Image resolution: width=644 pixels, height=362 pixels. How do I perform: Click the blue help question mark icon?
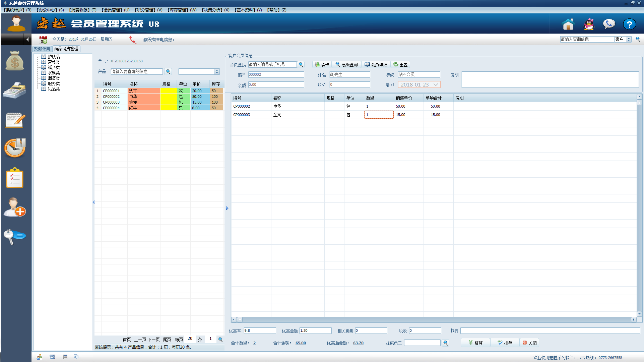pyautogui.click(x=629, y=24)
